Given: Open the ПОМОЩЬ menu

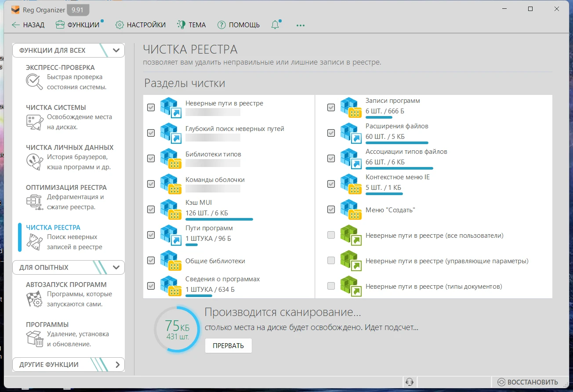Looking at the screenshot, I should click(239, 25).
